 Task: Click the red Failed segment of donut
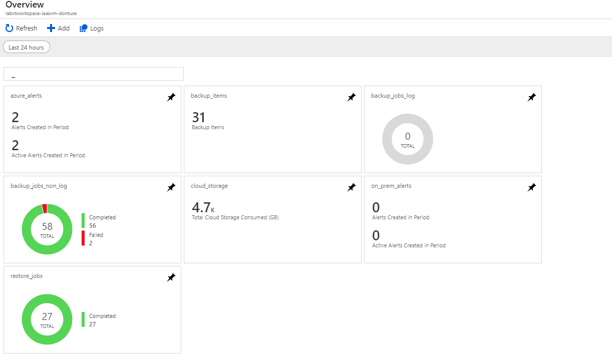tap(45, 208)
